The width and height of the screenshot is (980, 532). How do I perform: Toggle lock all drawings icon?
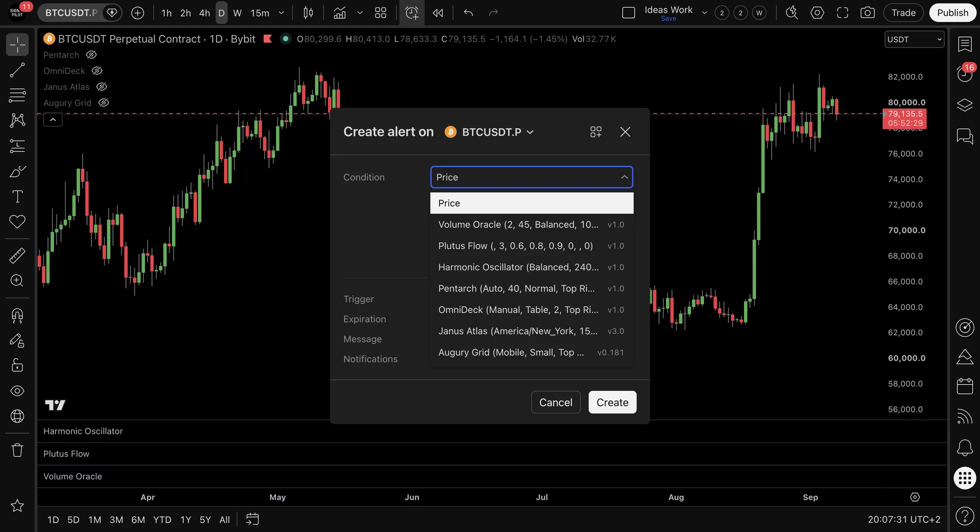click(x=17, y=366)
